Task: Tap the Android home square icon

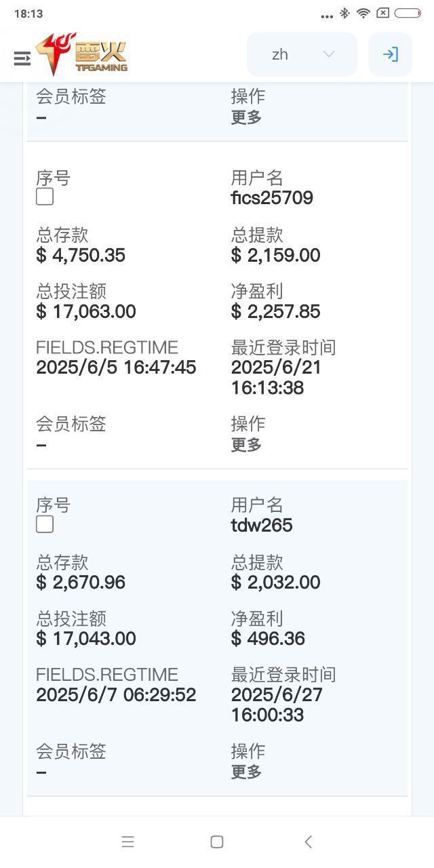Action: (x=217, y=842)
